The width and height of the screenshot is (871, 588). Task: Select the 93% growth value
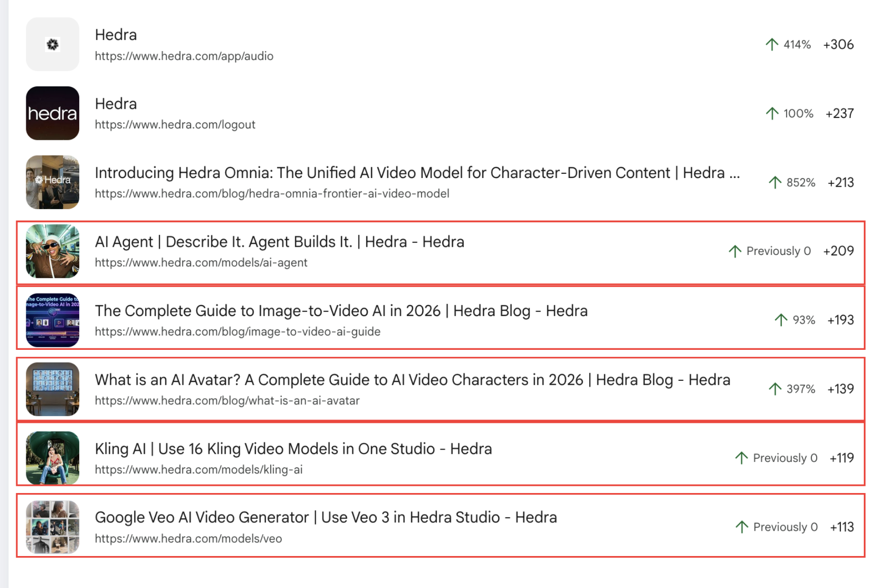click(804, 320)
